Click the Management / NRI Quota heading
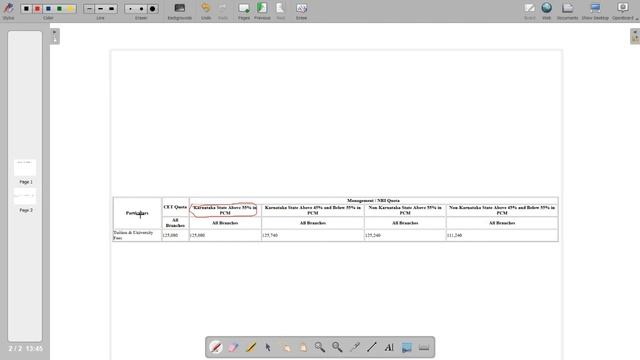The image size is (640, 360). click(373, 200)
